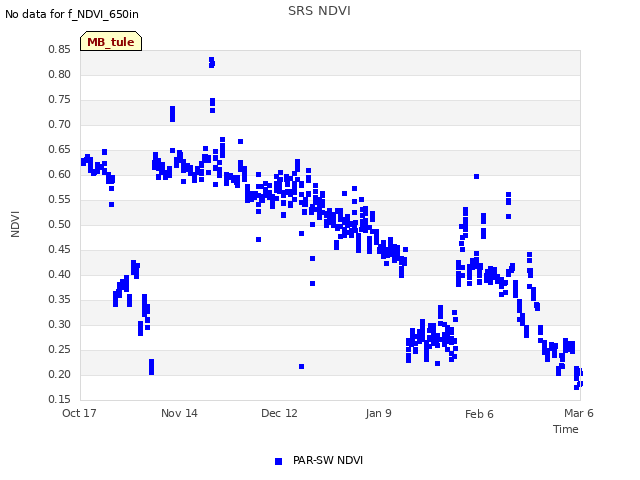Screen dimensions: 640x480
Task: Click the outlier data point near 0.60 before Feb 6
Action: point(476,176)
